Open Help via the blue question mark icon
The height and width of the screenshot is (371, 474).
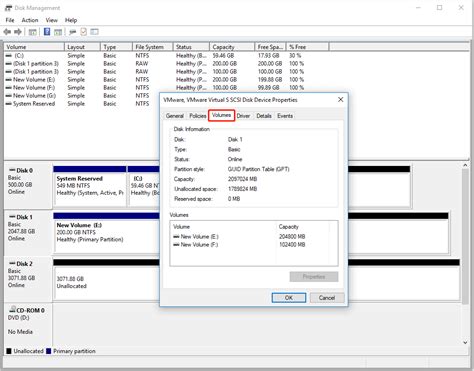47,32
